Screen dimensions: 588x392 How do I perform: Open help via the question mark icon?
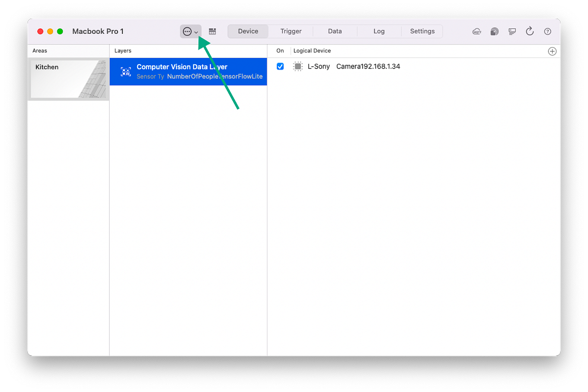547,31
